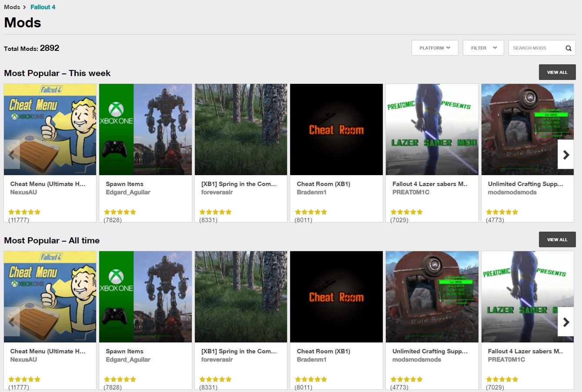The image size is (582, 392).
Task: Click author Edgard_Aguilar in This week row
Action: (x=128, y=192)
